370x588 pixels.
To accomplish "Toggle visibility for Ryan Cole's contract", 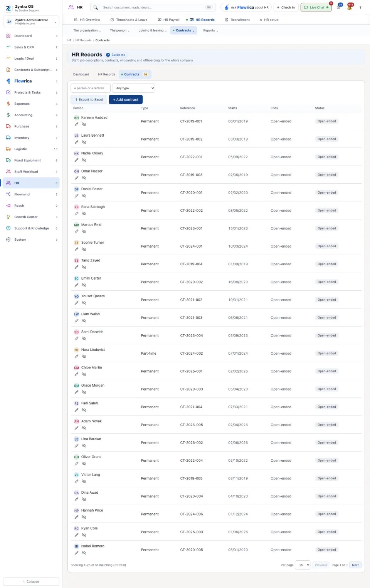I will tap(84, 535).
